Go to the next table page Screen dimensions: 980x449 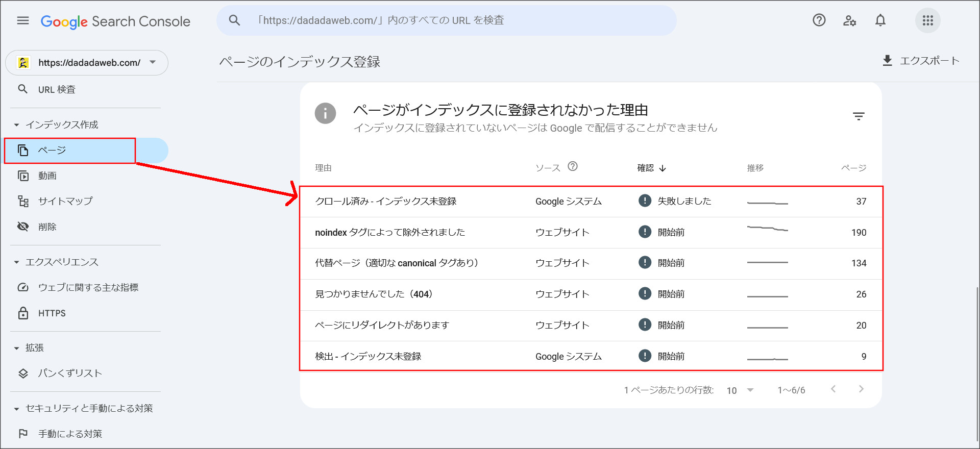861,389
